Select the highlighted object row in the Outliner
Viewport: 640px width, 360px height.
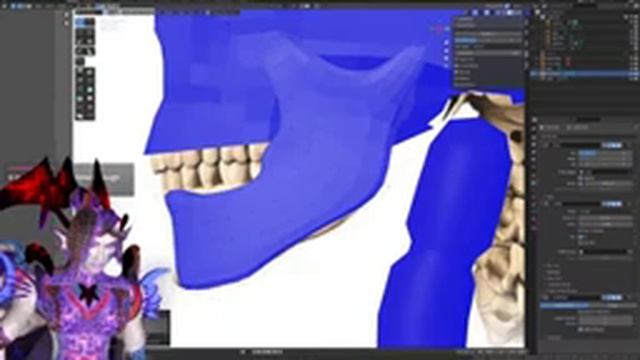point(584,73)
